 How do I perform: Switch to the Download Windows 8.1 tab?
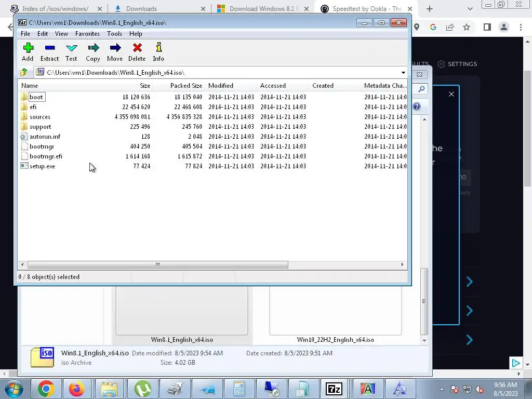coord(263,9)
